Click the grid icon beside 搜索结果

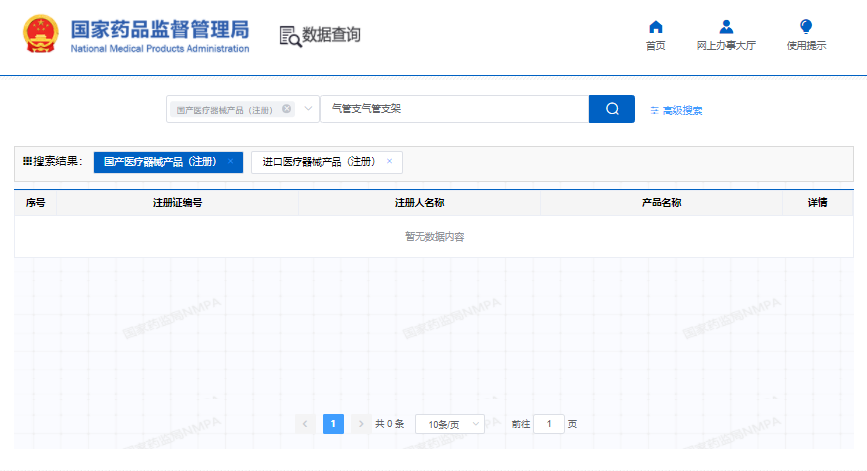[27, 161]
